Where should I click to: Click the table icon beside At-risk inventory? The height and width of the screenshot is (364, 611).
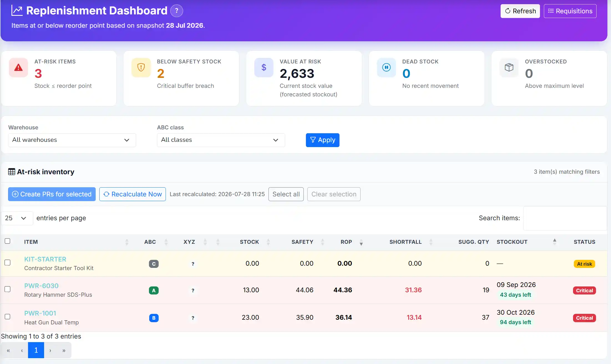(x=12, y=172)
